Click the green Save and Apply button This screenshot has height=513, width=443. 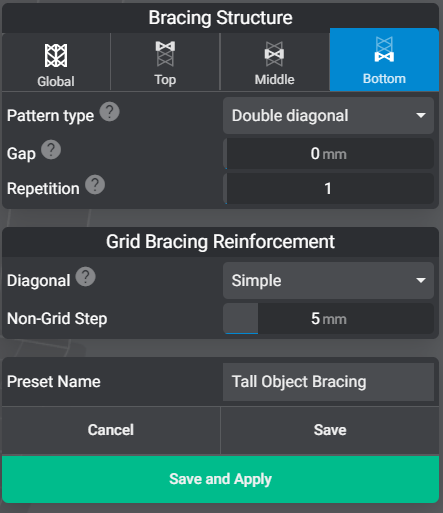[220, 479]
